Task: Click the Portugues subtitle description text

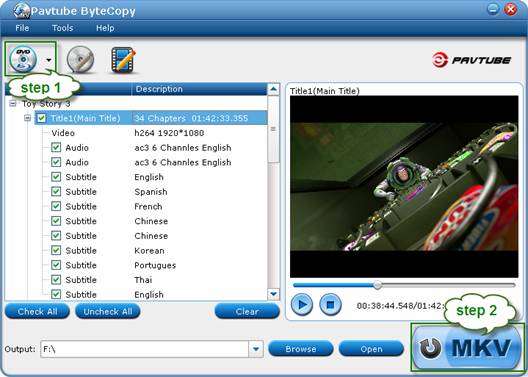Action: coord(155,265)
